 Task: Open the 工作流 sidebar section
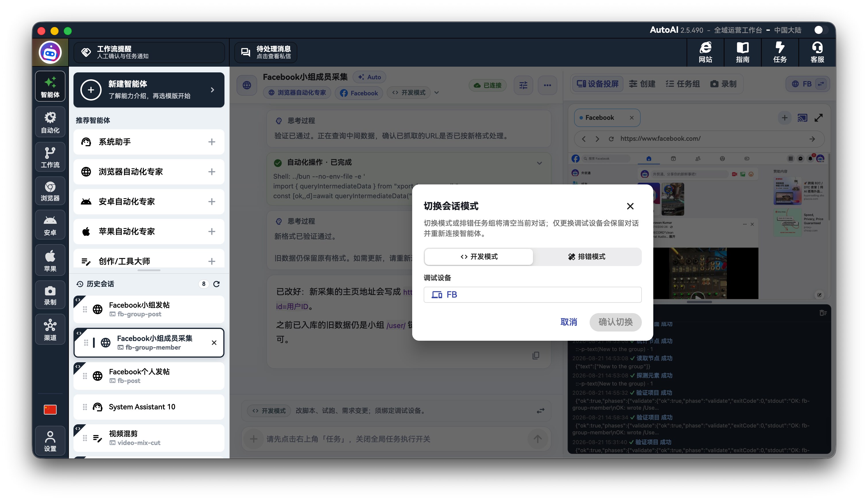[50, 157]
